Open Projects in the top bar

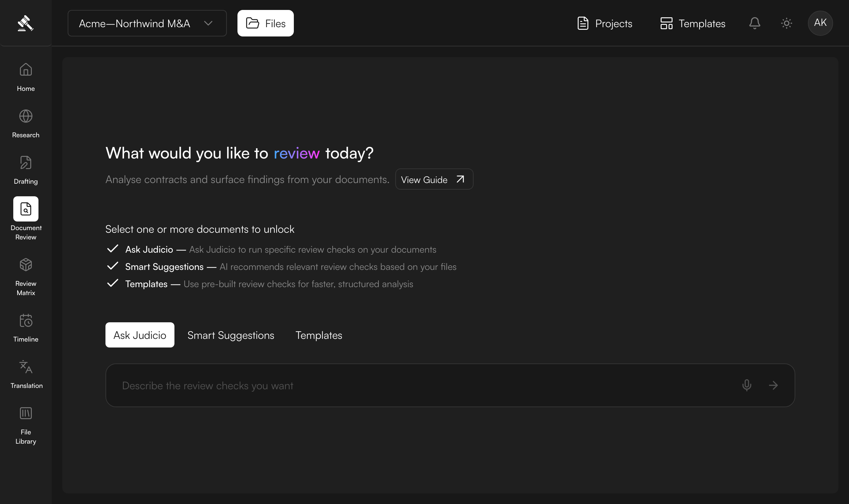point(605,23)
